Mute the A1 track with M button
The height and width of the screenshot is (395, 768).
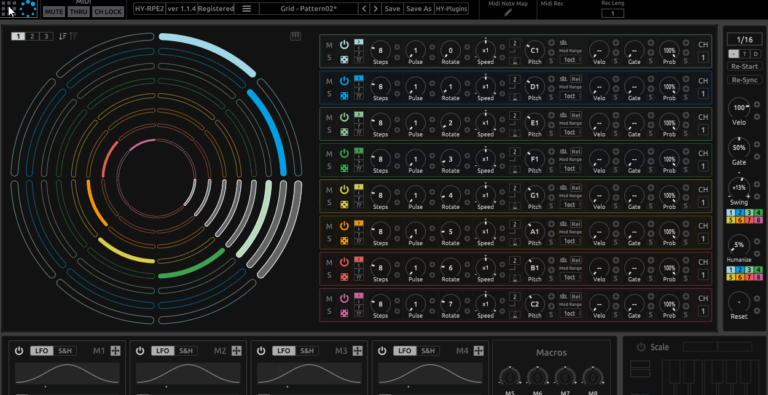329,226
